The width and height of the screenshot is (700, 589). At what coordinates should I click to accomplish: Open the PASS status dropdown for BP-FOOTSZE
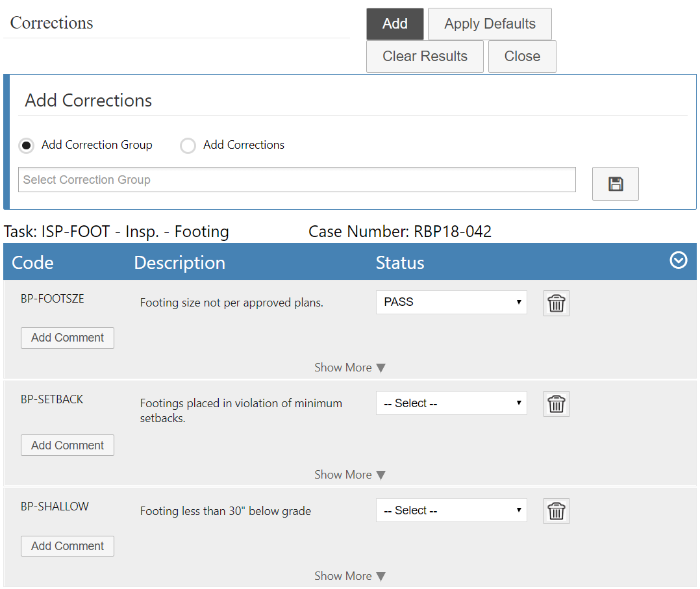pyautogui.click(x=451, y=303)
